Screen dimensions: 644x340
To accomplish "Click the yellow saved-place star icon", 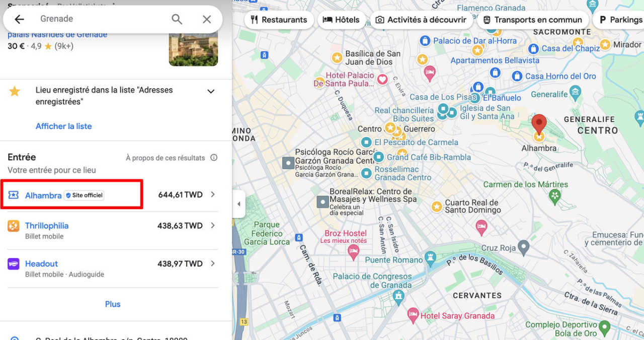I will (x=15, y=91).
